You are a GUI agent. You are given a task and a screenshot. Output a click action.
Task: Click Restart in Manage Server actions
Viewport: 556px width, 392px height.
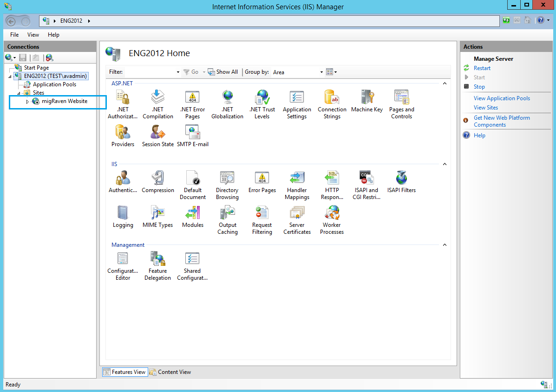[x=482, y=68]
